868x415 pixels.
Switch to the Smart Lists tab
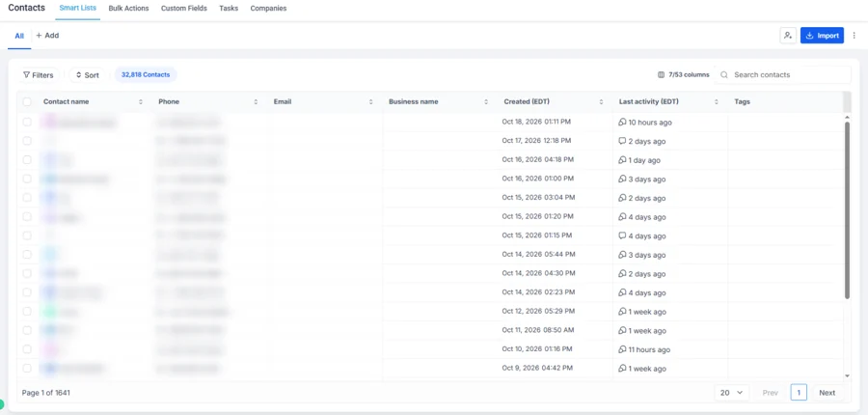(77, 9)
